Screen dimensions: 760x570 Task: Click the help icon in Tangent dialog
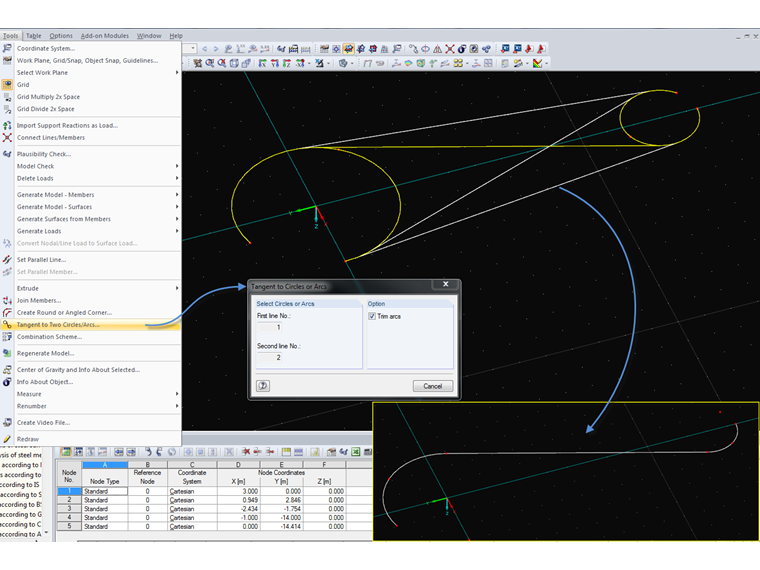(263, 386)
